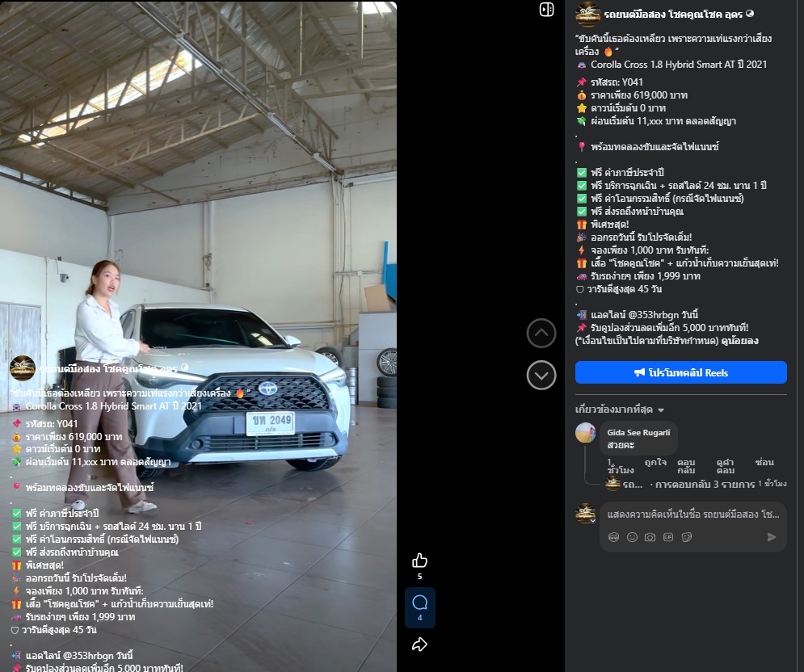Click the avatar sticker icon in comment box
This screenshot has width=804, height=672.
click(x=613, y=537)
